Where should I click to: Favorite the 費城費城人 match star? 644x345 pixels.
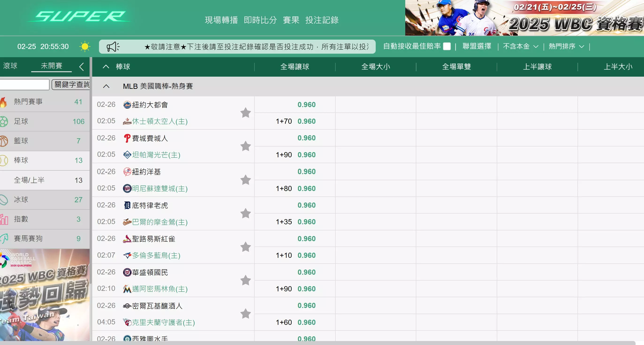tap(246, 146)
